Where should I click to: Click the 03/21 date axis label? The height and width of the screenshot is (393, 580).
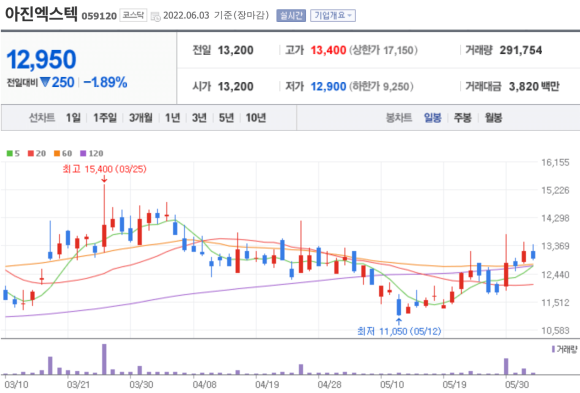[x=78, y=384]
